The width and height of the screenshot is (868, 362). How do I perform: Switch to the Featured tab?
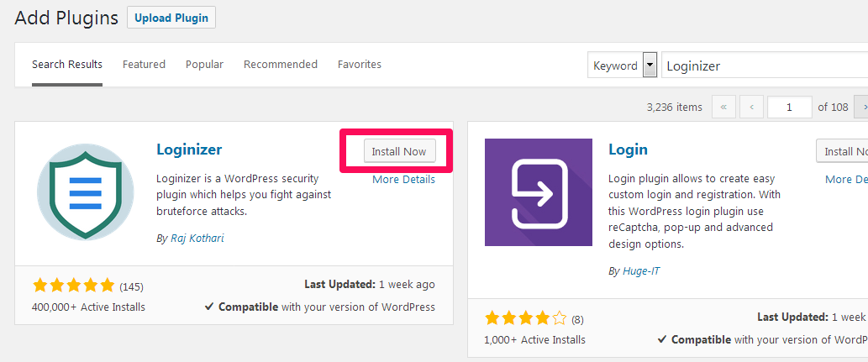(x=144, y=64)
